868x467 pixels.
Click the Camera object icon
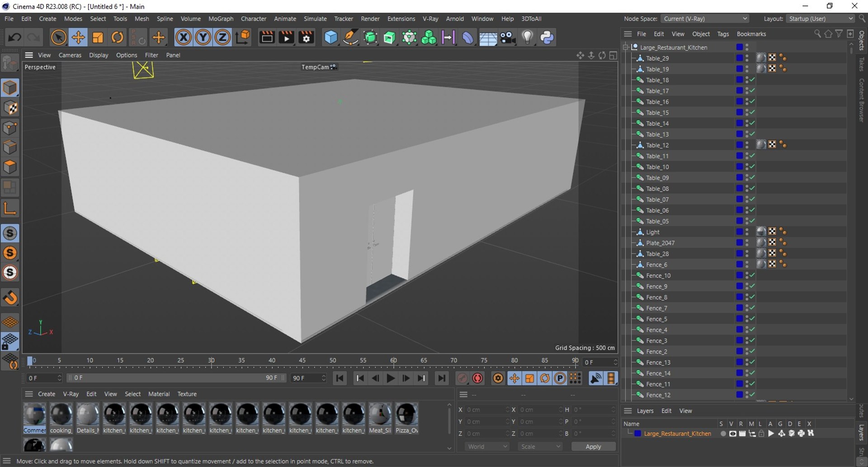508,37
